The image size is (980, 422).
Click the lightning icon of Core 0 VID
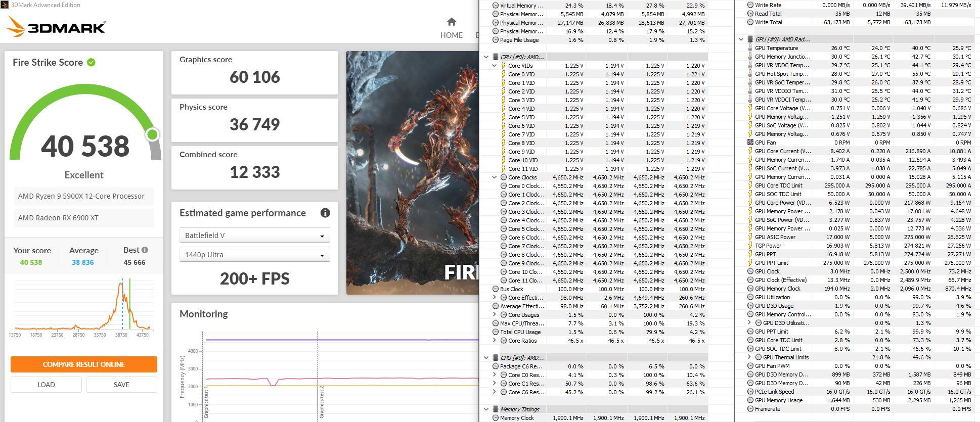point(504,74)
